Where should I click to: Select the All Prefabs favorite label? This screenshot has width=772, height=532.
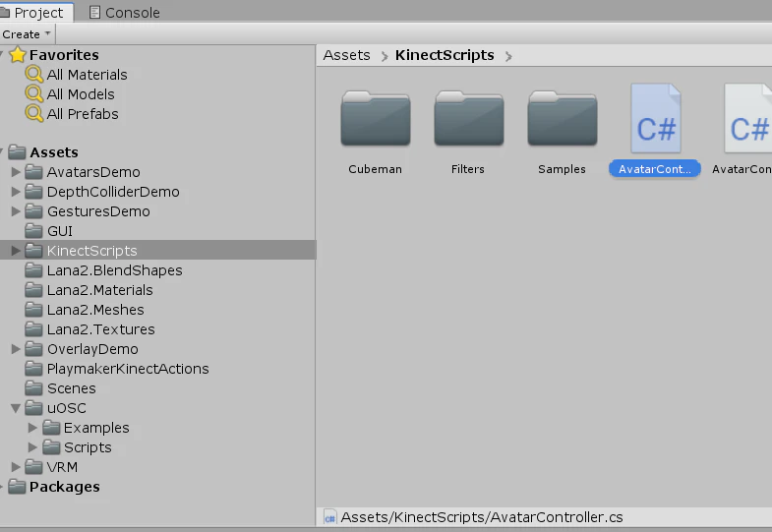coord(83,114)
